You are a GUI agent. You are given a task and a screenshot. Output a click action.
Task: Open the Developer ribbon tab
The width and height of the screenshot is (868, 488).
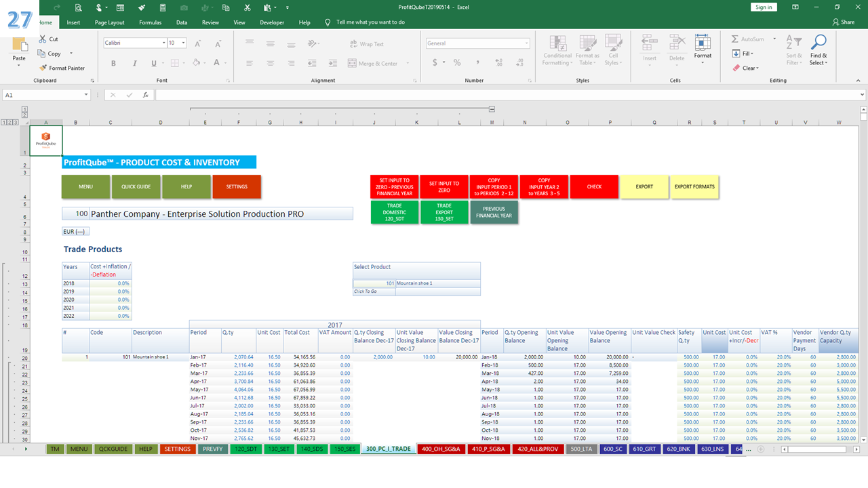tap(272, 22)
